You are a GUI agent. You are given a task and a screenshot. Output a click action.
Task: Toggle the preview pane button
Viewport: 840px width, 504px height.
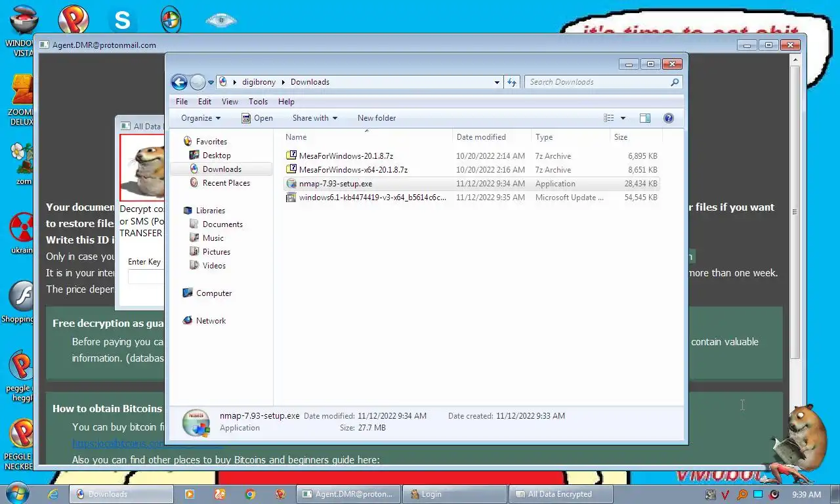tap(645, 118)
